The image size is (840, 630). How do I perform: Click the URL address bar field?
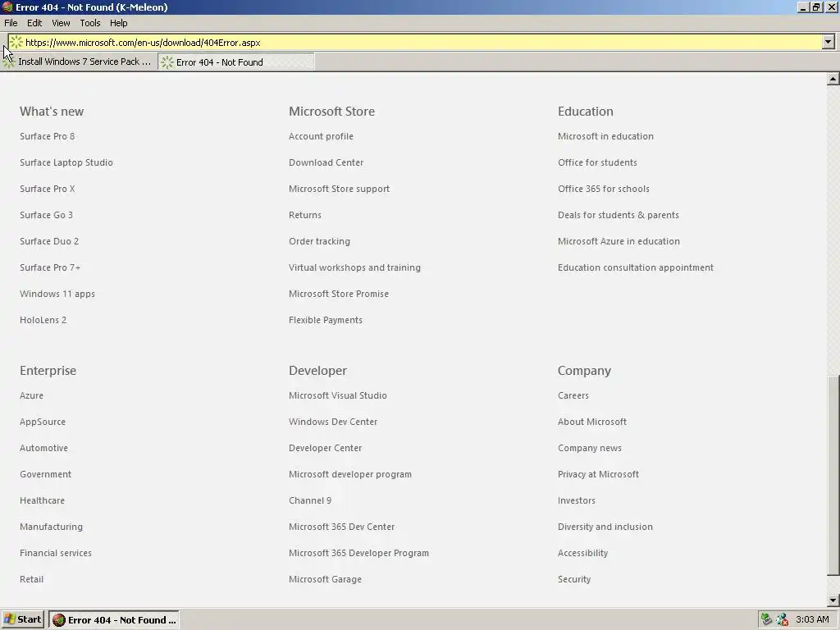[x=422, y=43]
